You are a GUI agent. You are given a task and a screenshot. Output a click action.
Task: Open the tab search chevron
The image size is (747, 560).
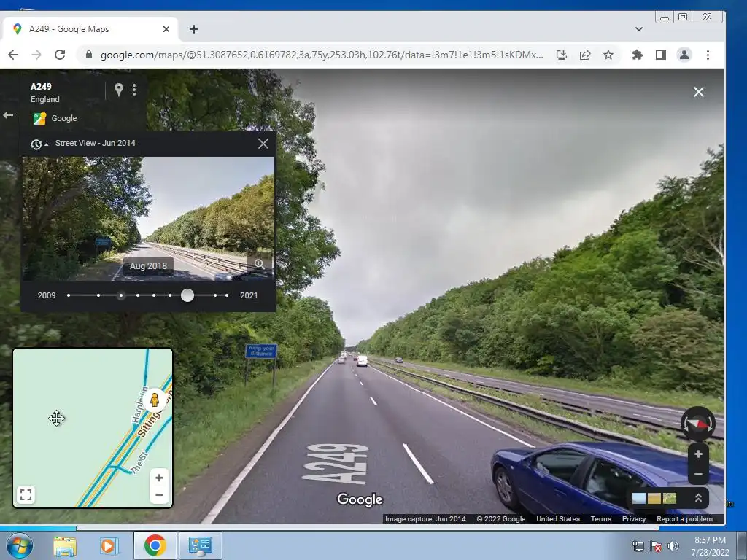[639, 29]
